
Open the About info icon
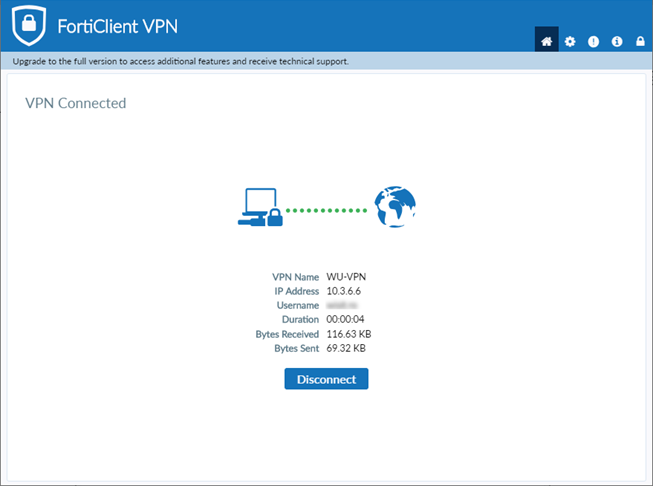(x=617, y=42)
